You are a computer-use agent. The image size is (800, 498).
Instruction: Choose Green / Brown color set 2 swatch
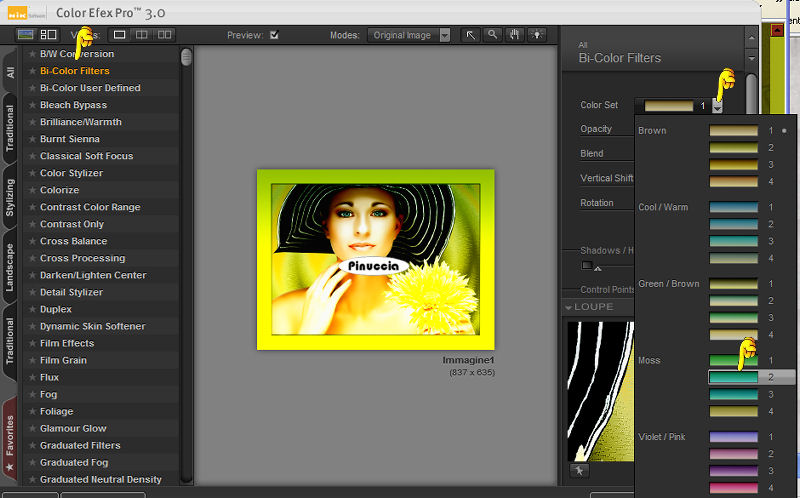pyautogui.click(x=734, y=301)
